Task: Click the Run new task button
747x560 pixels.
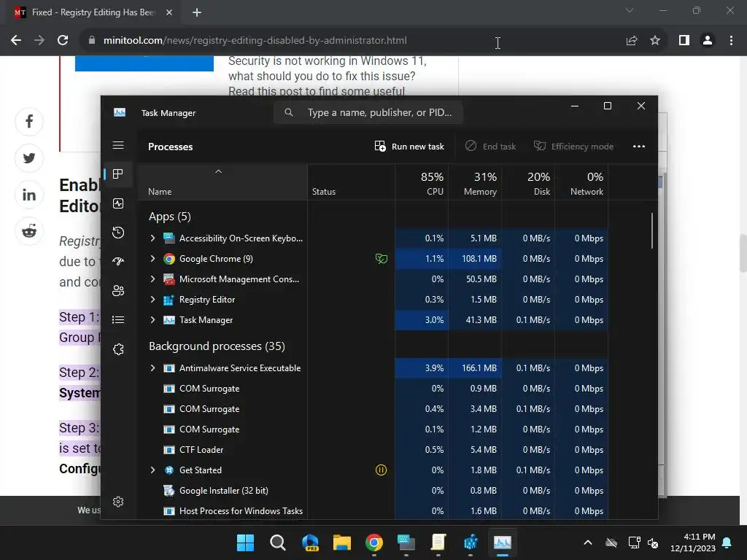Action: click(409, 146)
